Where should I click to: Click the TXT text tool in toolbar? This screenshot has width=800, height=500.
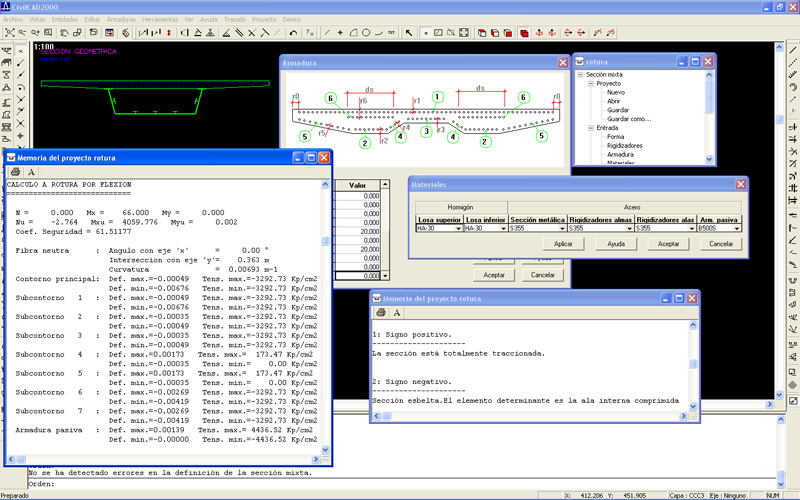click(x=391, y=32)
